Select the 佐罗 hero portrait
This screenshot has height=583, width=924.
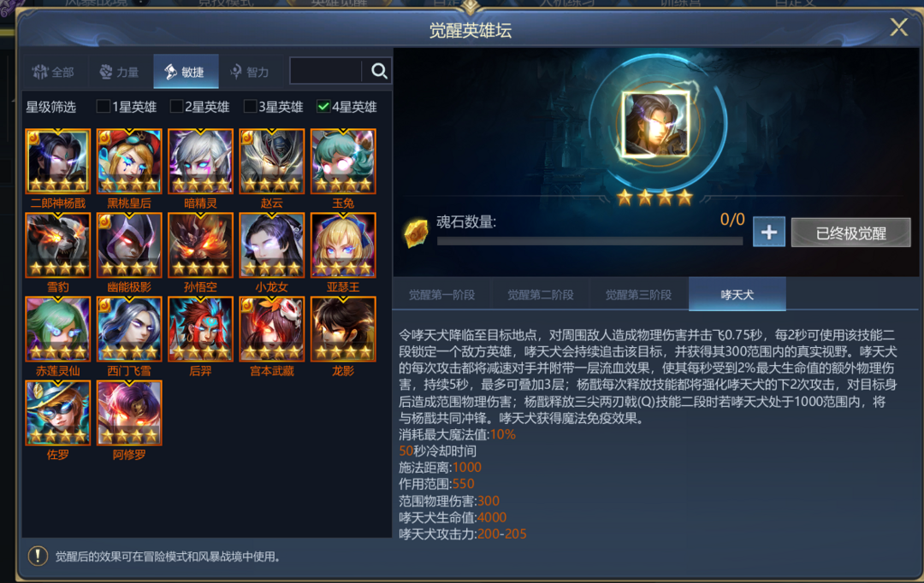[58, 413]
